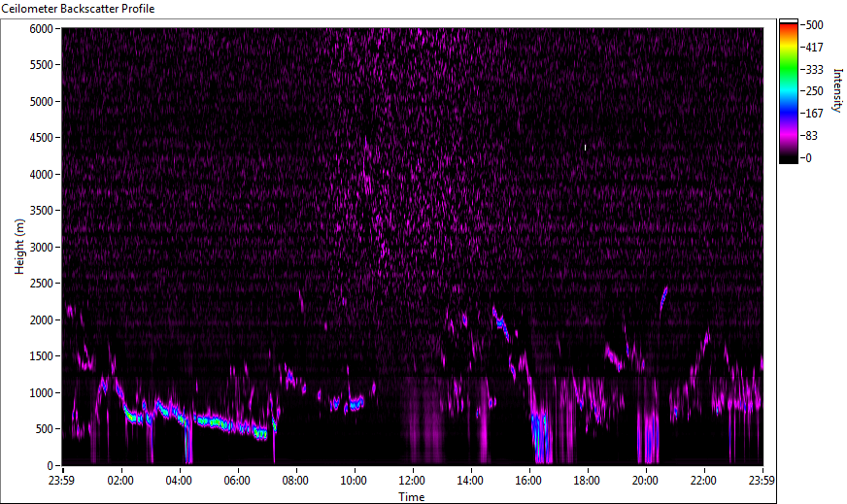Click the Intensity color ramp bar

coord(788,91)
